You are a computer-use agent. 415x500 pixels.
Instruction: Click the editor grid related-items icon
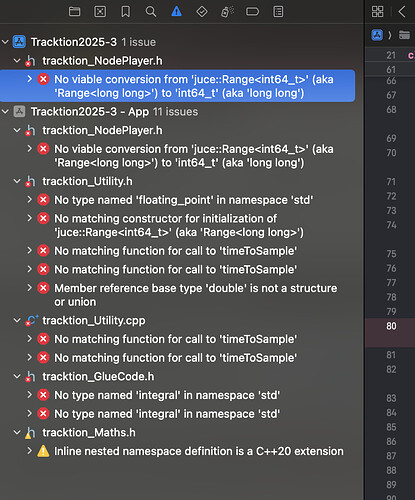(x=377, y=12)
